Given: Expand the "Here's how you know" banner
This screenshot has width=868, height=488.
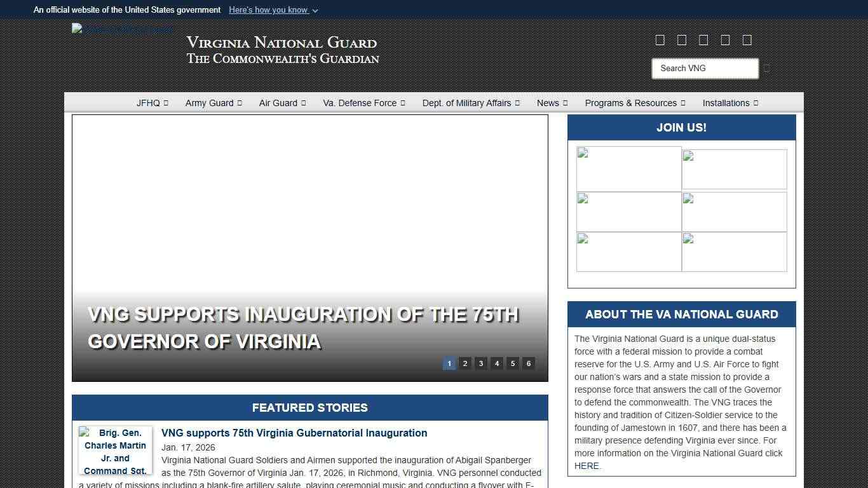Looking at the screenshot, I should [x=273, y=10].
